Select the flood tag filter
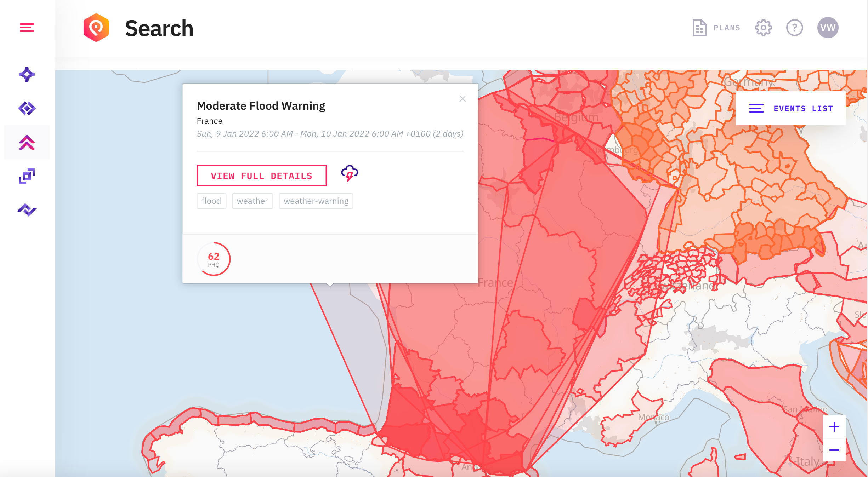 pyautogui.click(x=212, y=201)
